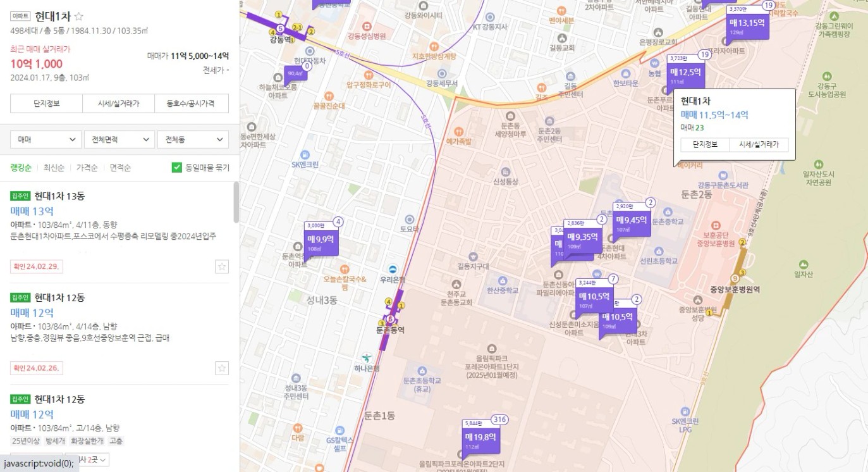
Task: Sort listings by 랭킹순
Action: (x=21, y=168)
